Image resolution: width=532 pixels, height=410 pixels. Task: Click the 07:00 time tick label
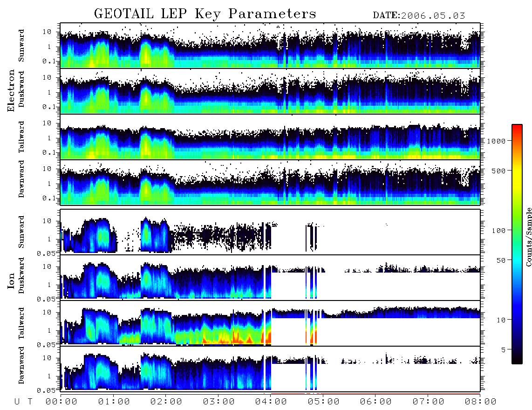[x=429, y=402]
